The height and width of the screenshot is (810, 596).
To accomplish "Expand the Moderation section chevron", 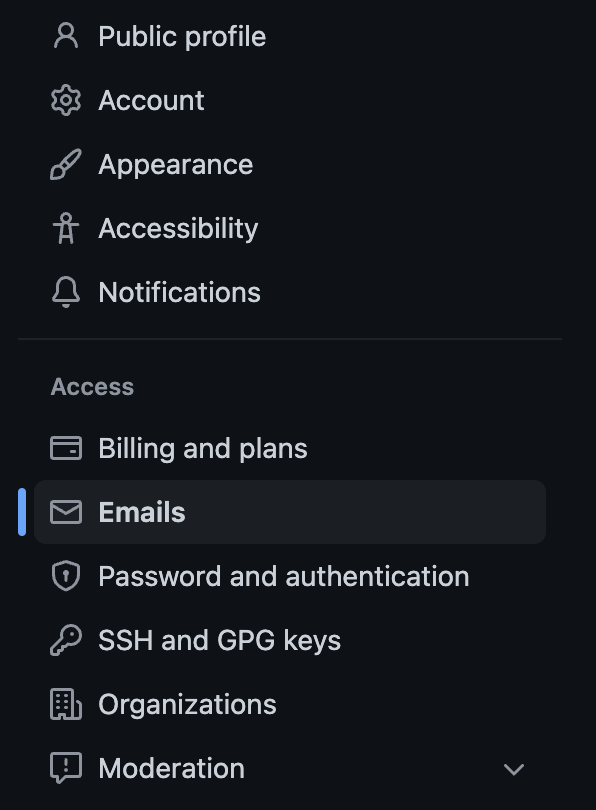I will 513,768.
